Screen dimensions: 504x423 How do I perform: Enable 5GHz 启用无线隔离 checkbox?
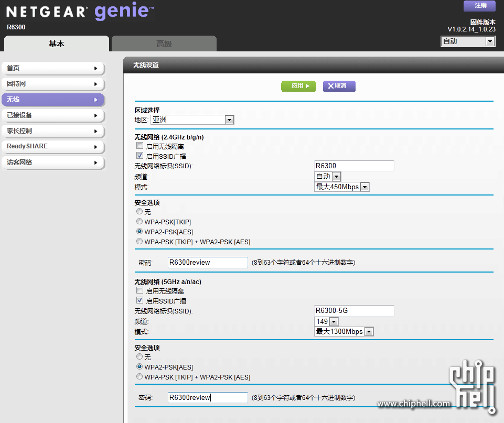click(140, 290)
